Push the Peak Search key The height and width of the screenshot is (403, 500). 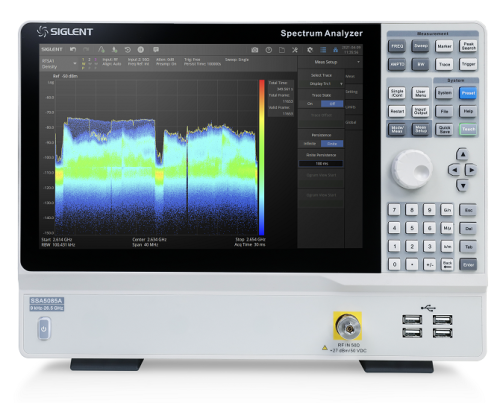[x=468, y=46]
